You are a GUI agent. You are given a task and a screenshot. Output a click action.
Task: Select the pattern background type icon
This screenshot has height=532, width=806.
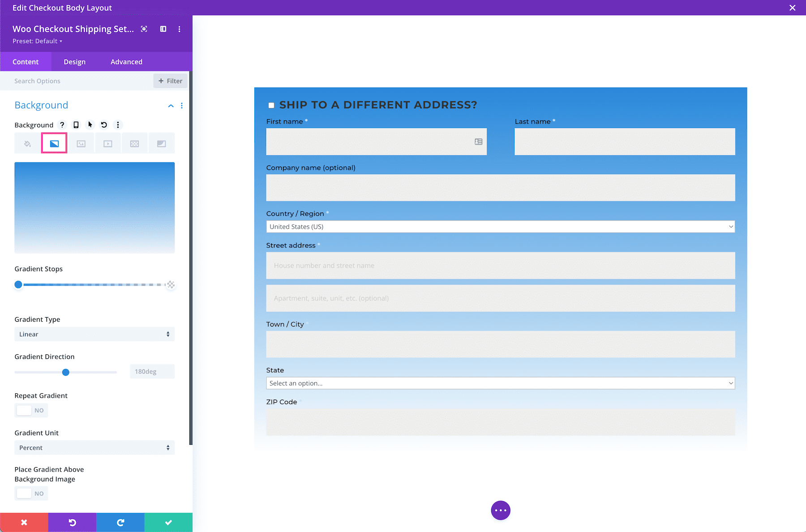(135, 143)
